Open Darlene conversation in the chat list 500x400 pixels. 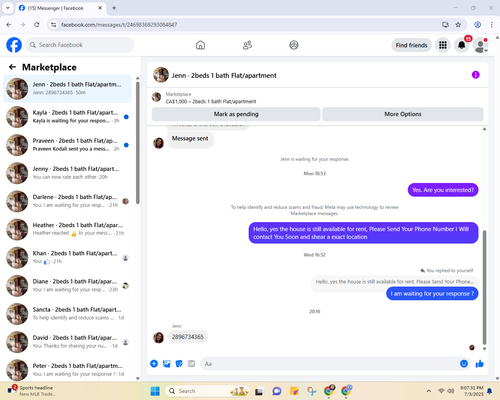tap(67, 201)
